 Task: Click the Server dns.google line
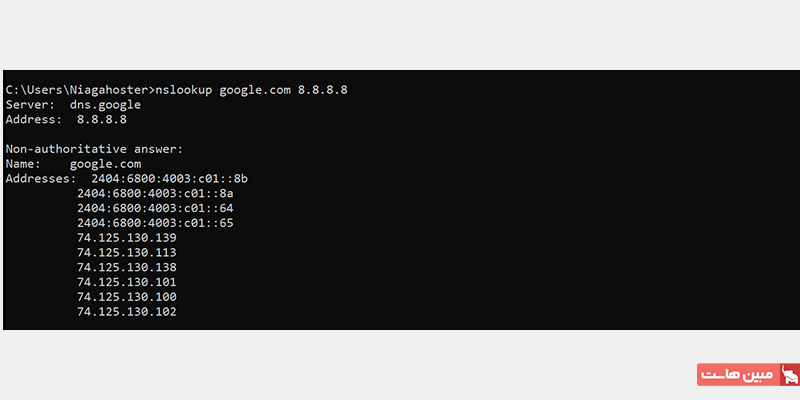(x=73, y=105)
